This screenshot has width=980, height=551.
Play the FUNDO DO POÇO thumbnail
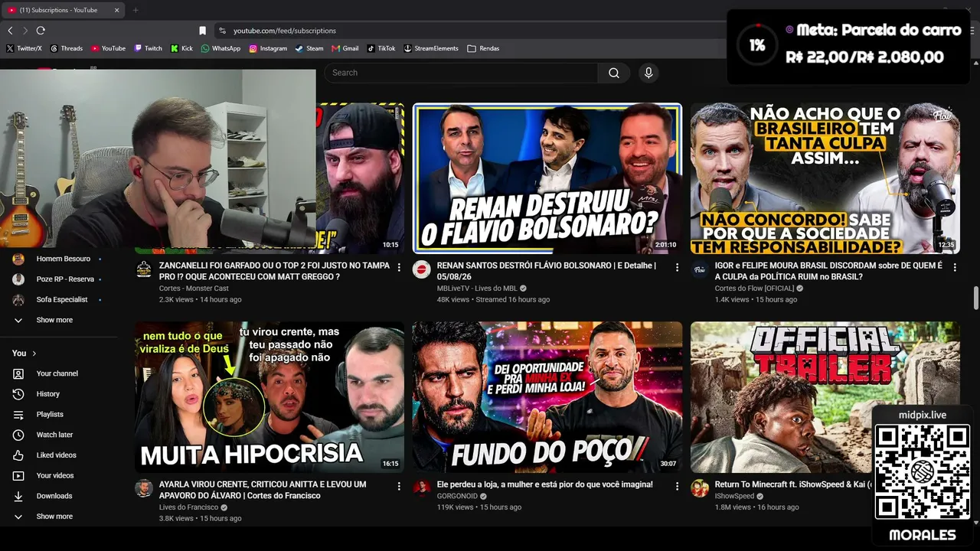(547, 397)
